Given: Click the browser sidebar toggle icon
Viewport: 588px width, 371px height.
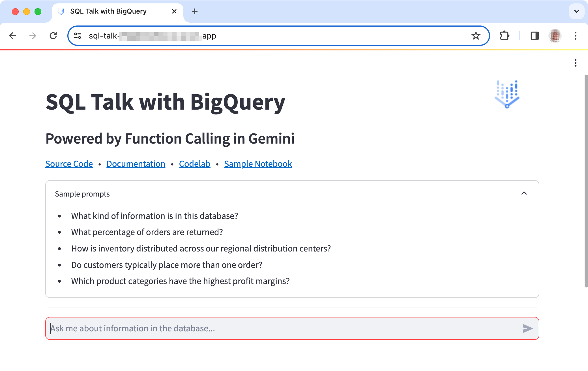Looking at the screenshot, I should [x=534, y=36].
